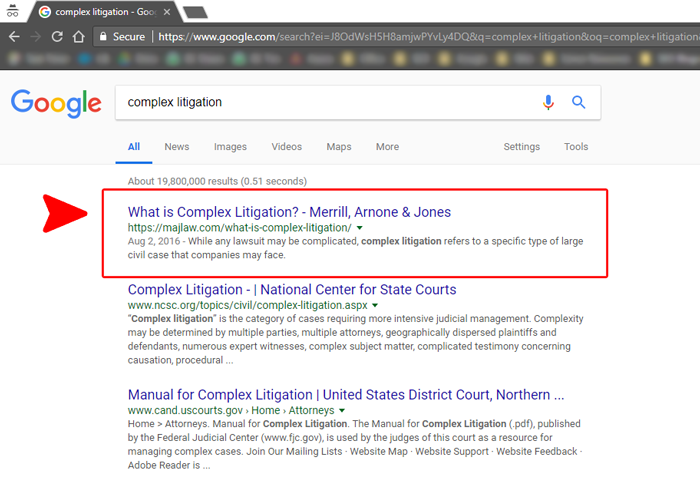Start voice search with microphone icon
Image resolution: width=700 pixels, height=482 pixels.
[548, 102]
